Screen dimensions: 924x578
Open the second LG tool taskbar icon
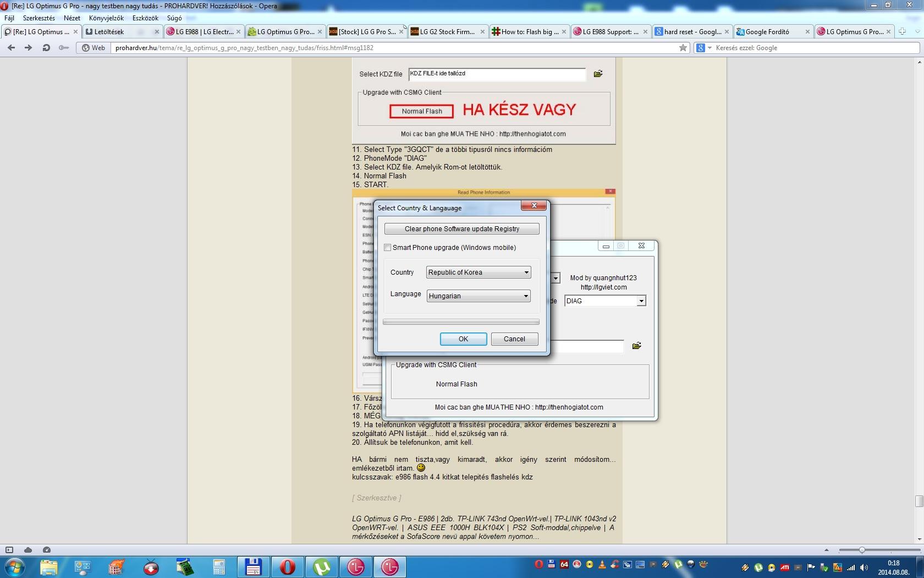click(x=389, y=566)
